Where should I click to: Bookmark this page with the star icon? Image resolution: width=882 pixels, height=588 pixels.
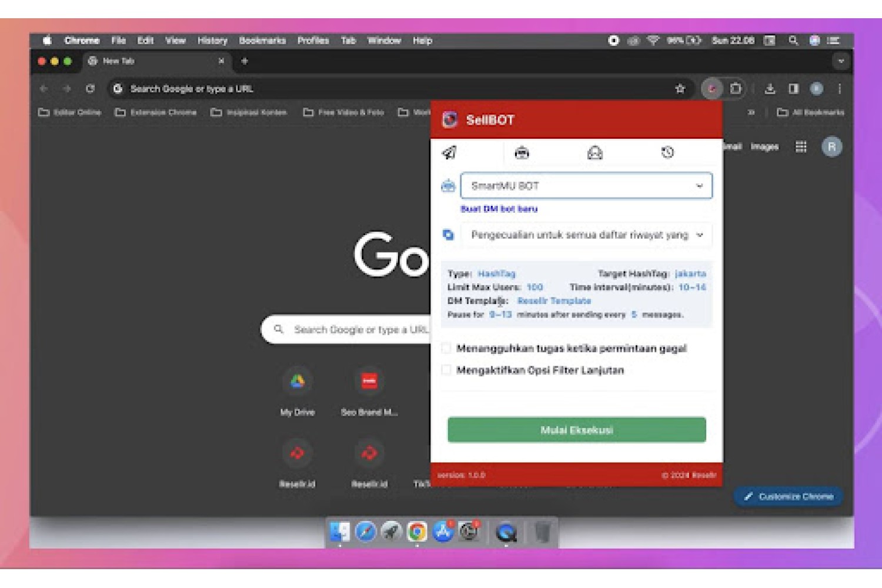point(680,89)
